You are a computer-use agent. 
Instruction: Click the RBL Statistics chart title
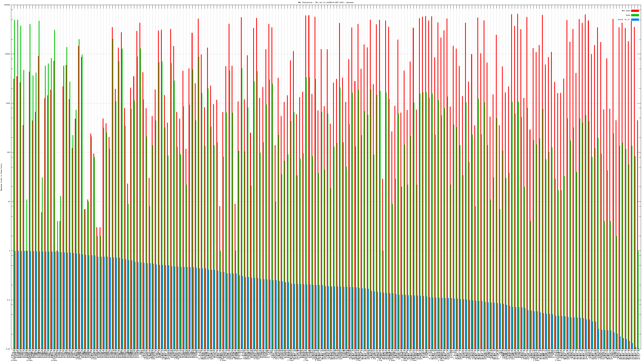pyautogui.click(x=325, y=2)
